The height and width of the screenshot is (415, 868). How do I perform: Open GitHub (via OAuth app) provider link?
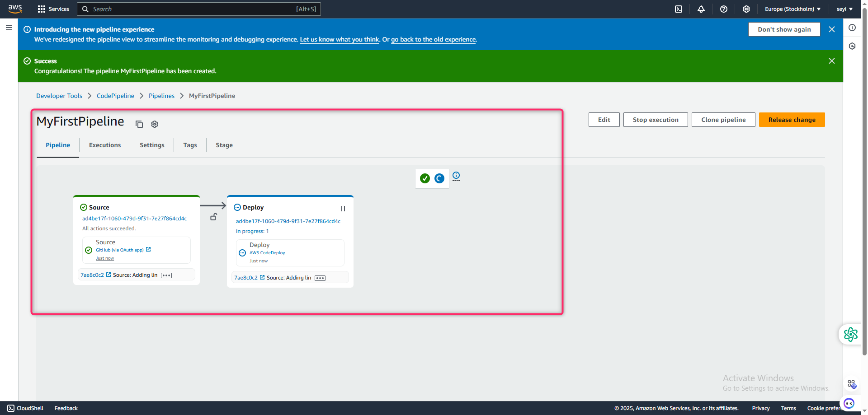tap(120, 250)
